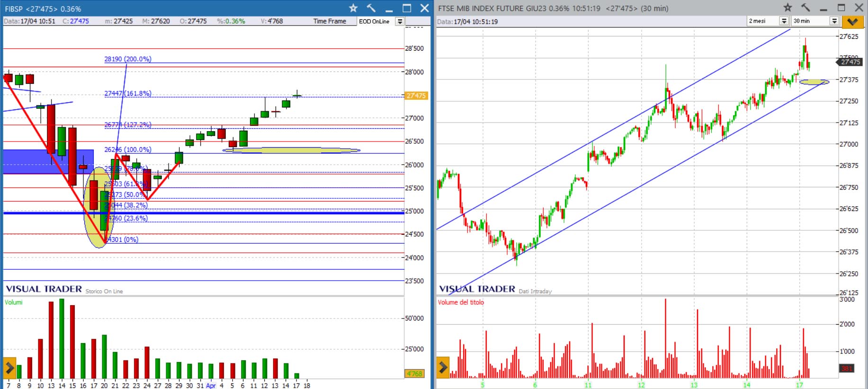Open the hammer tools icon in FIBSP window
The image size is (868, 389).
pyautogui.click(x=371, y=8)
